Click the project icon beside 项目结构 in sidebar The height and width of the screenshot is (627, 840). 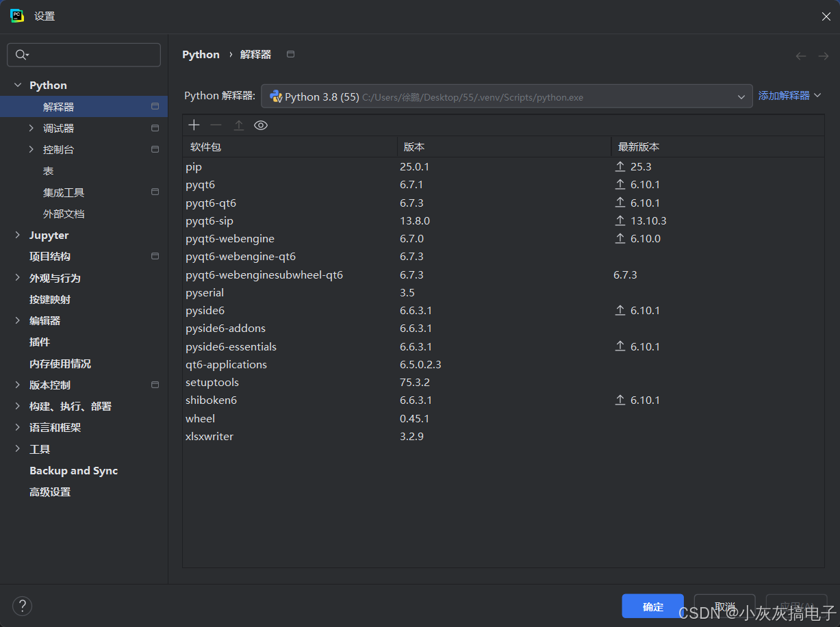155,256
